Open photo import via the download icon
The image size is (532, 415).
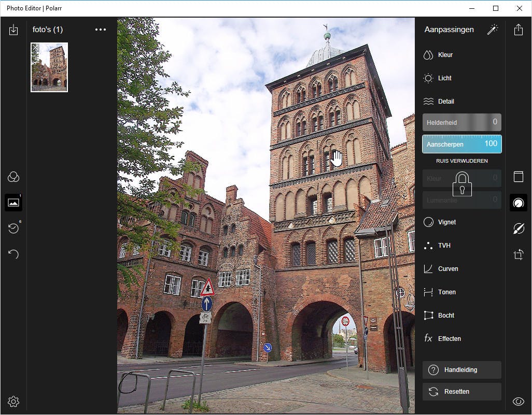pos(13,30)
